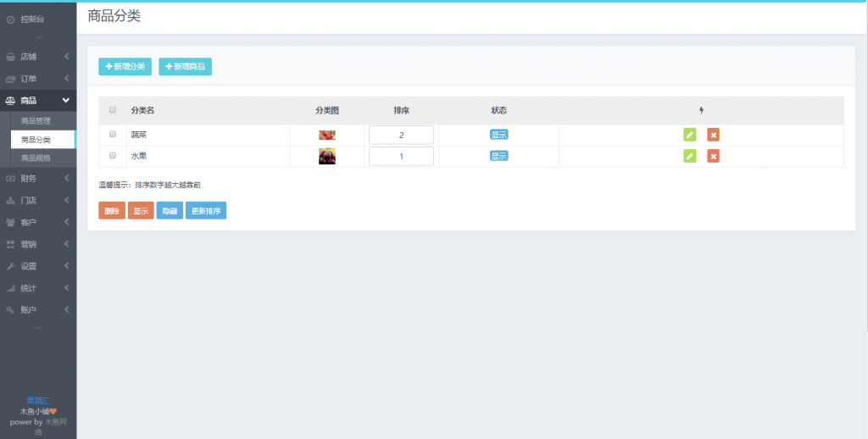
Task: Click the green edit icon for 蔬菜
Action: coord(690,135)
